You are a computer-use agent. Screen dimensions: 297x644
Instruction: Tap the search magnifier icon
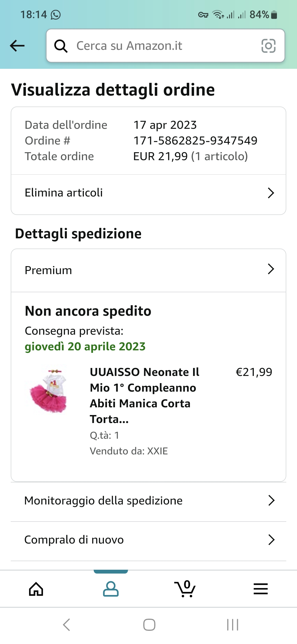point(61,46)
